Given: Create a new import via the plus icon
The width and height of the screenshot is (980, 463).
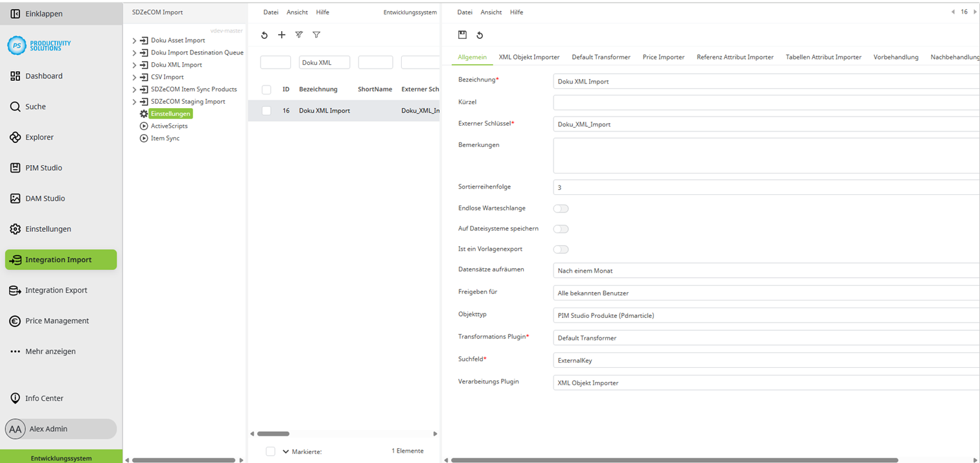Looking at the screenshot, I should click(281, 35).
